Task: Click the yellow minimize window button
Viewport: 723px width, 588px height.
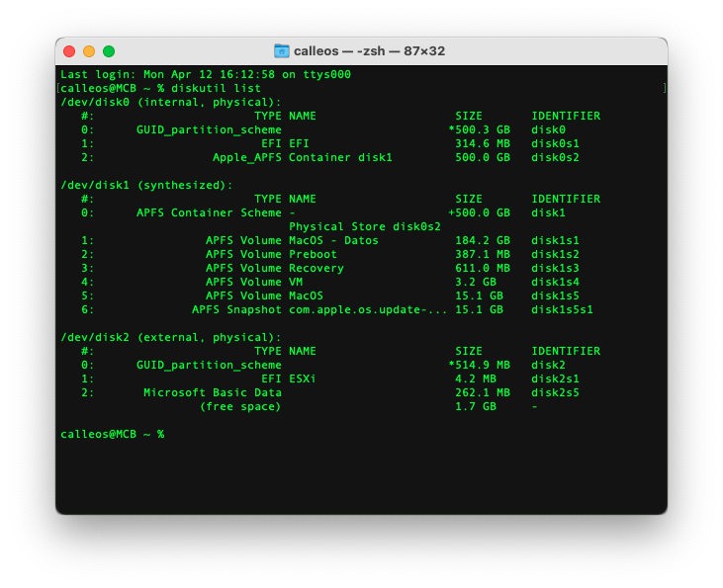Action: [89, 51]
